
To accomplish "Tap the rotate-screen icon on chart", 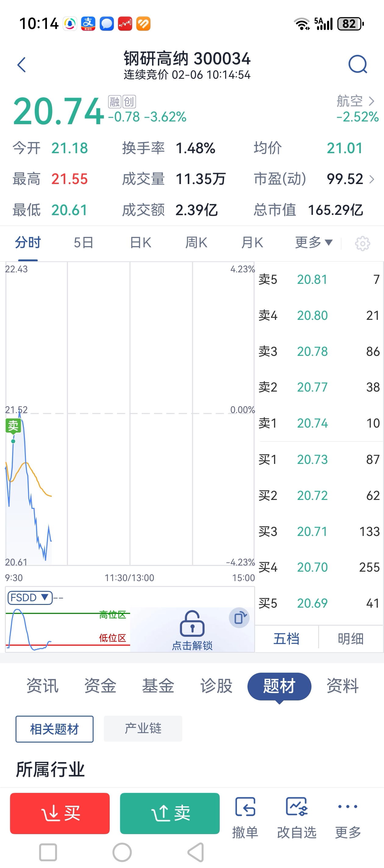I will click(x=239, y=618).
